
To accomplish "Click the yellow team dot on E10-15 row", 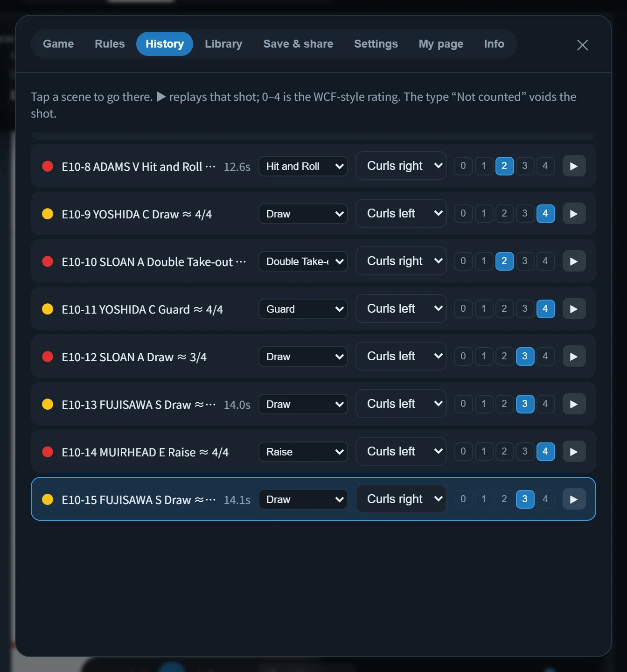I will coord(48,499).
